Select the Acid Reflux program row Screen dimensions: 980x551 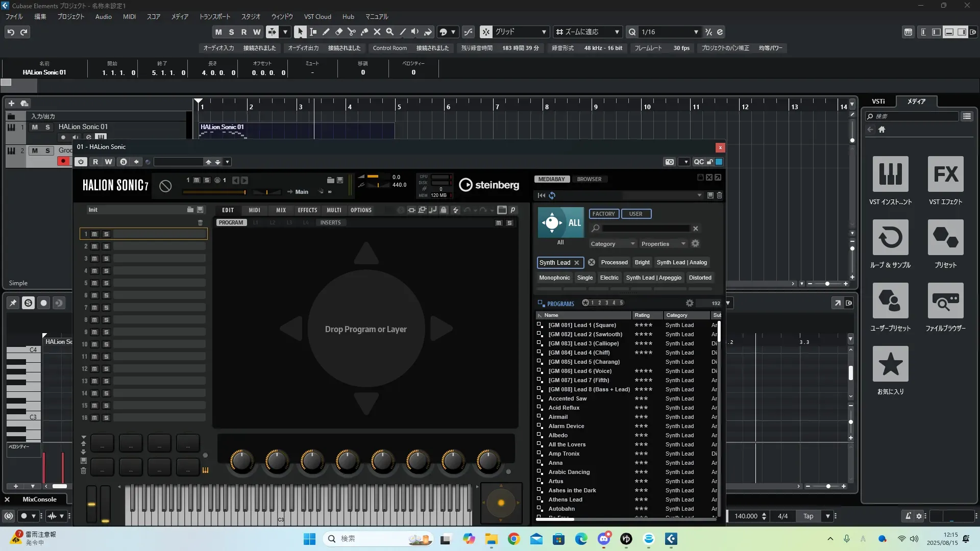(x=563, y=408)
